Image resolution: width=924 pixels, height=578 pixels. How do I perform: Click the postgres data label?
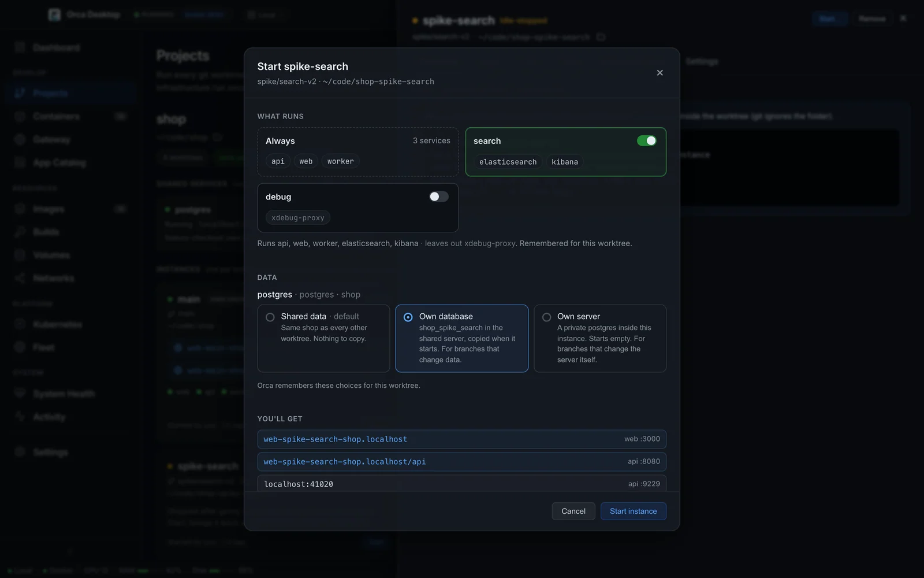(275, 294)
